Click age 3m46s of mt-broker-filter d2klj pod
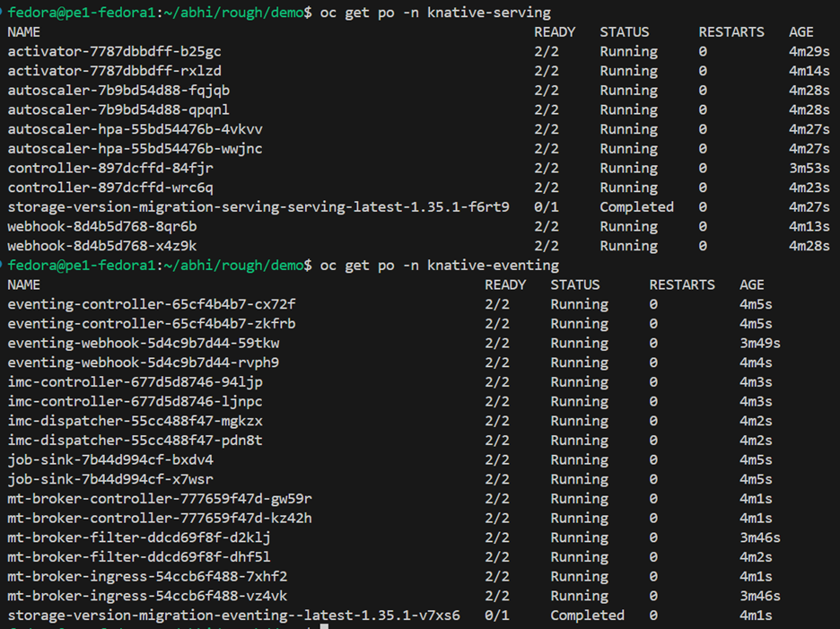The image size is (840, 629). (x=759, y=537)
